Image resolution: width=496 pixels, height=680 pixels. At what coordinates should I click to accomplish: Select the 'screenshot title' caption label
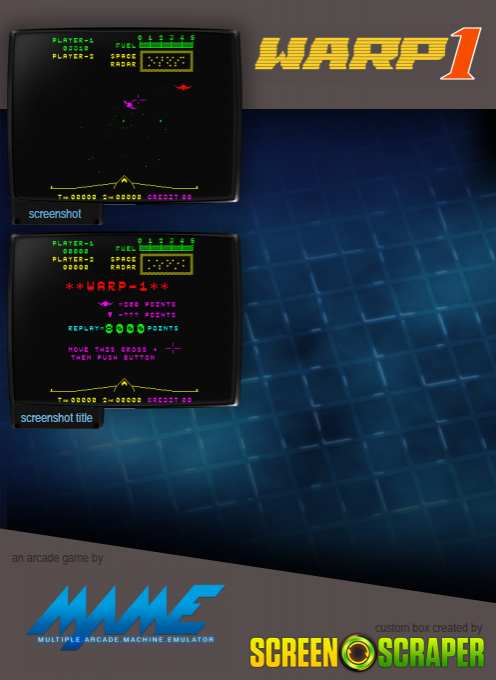[x=56, y=418]
